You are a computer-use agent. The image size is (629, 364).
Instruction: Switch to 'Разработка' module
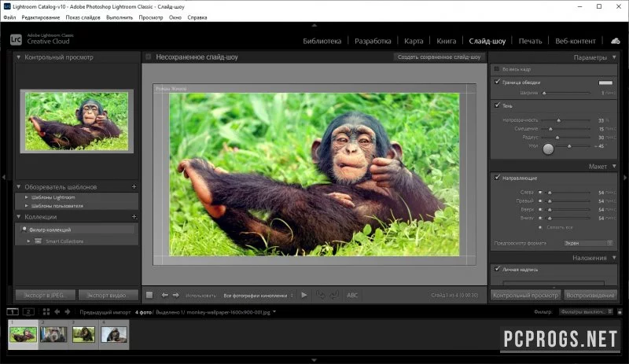tap(373, 41)
